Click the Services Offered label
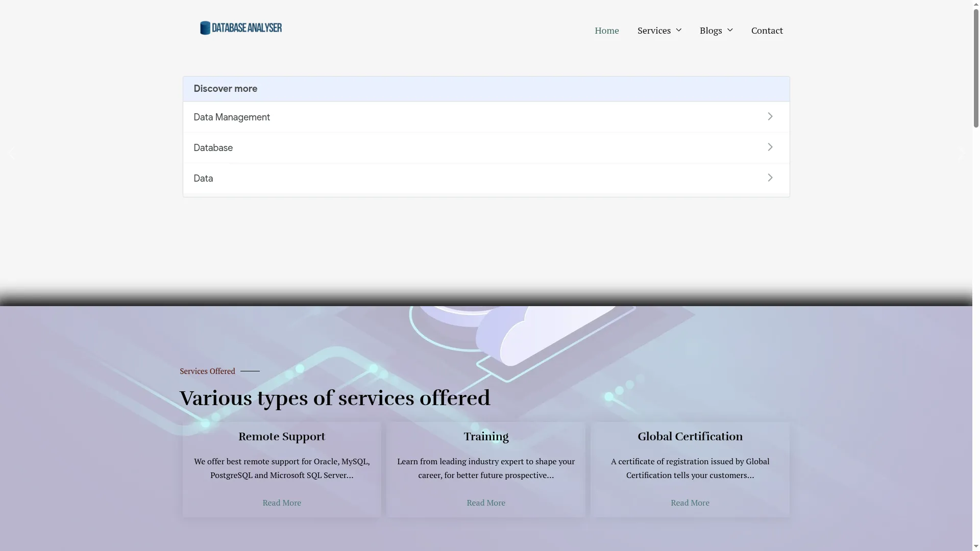980x551 pixels. coord(207,371)
